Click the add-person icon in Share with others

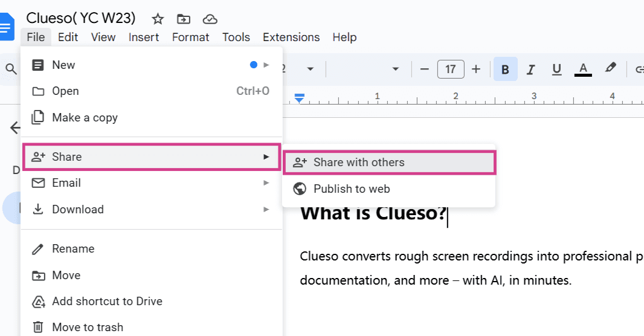pos(300,162)
